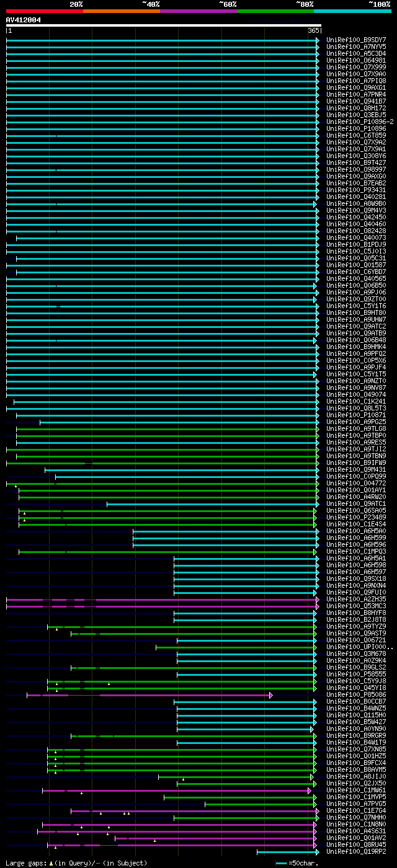Open UniRef100_Q9M4V3 entry
Image resolution: width=397 pixels, height=868 pixels.
356,211
